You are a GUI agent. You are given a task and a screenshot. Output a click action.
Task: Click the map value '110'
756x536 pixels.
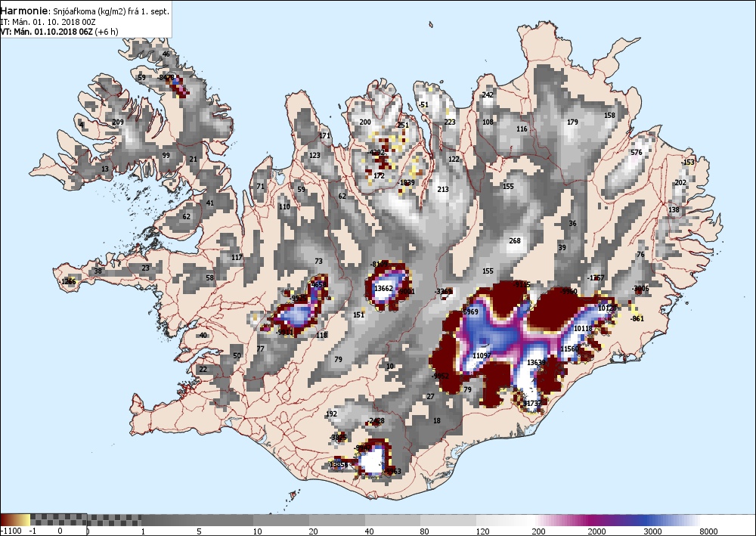pyautogui.click(x=284, y=207)
